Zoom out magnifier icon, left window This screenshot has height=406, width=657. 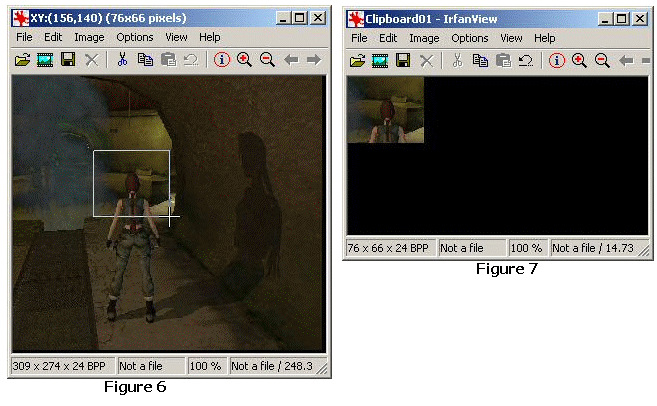tap(267, 59)
